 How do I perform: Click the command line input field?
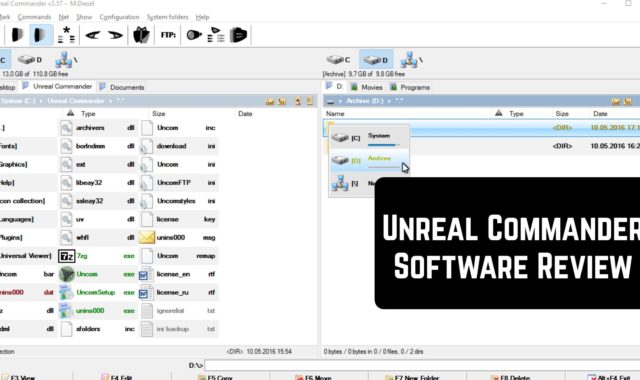pyautogui.click(x=422, y=365)
